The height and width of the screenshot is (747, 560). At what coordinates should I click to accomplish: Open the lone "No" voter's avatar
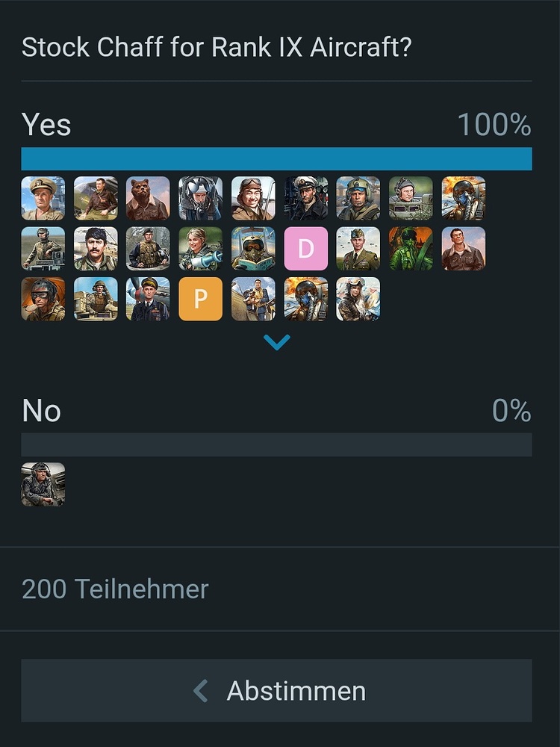pyautogui.click(x=43, y=485)
